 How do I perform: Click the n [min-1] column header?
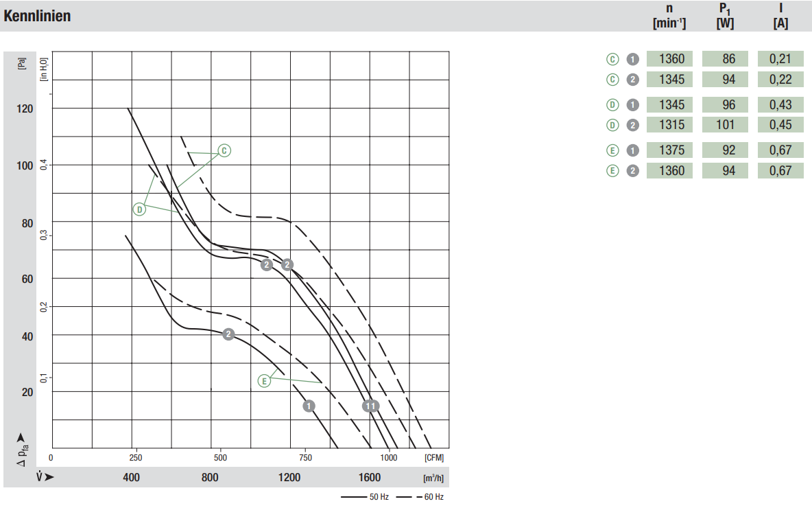click(x=669, y=16)
